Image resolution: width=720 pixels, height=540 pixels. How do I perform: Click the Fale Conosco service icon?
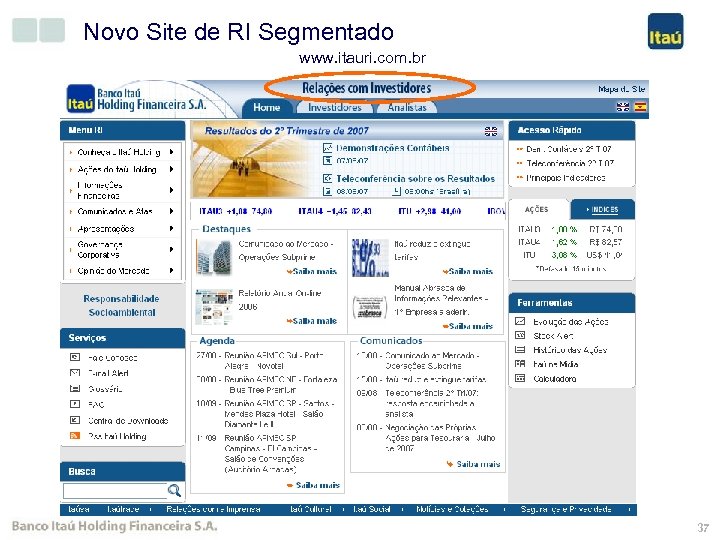click(75, 357)
